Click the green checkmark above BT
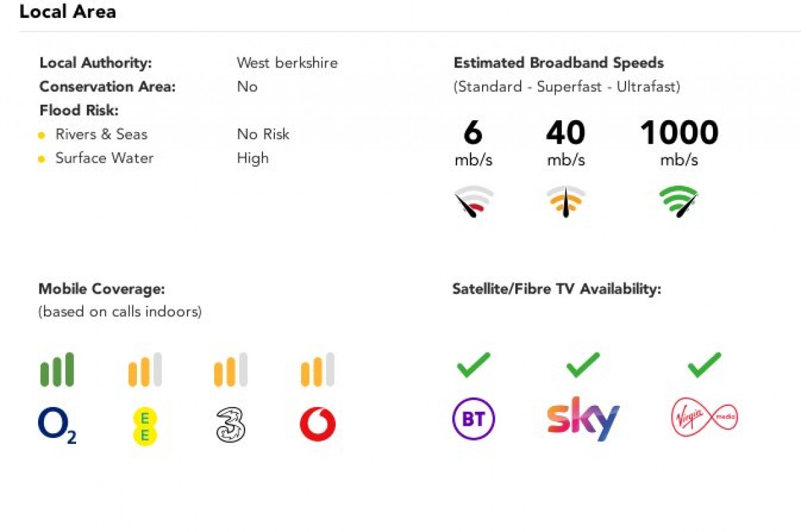Viewport: 801px width, 532px height. tap(474, 364)
